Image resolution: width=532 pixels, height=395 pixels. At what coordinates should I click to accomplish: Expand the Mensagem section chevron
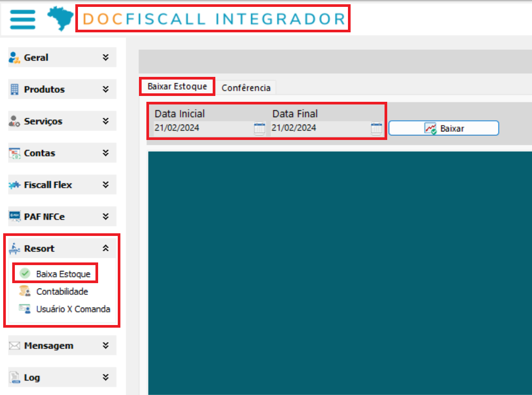(x=106, y=346)
